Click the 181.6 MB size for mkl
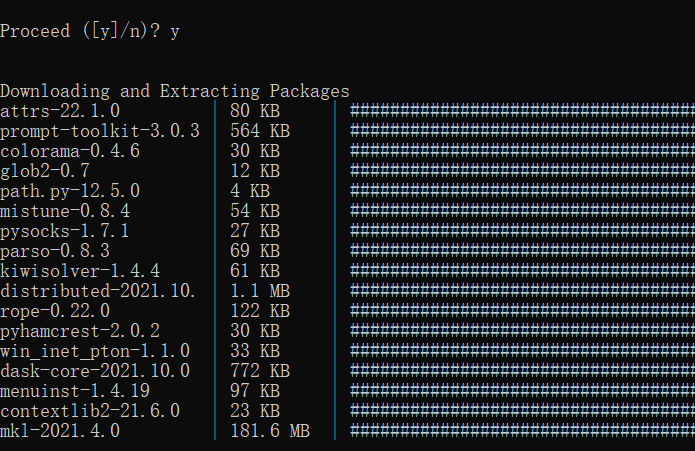The height and width of the screenshot is (451, 695). tap(269, 431)
